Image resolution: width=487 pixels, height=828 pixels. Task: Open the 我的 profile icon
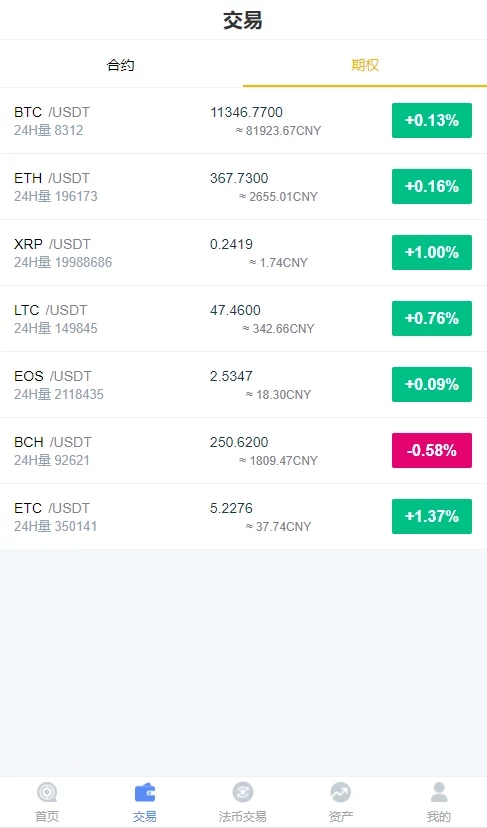[438, 793]
